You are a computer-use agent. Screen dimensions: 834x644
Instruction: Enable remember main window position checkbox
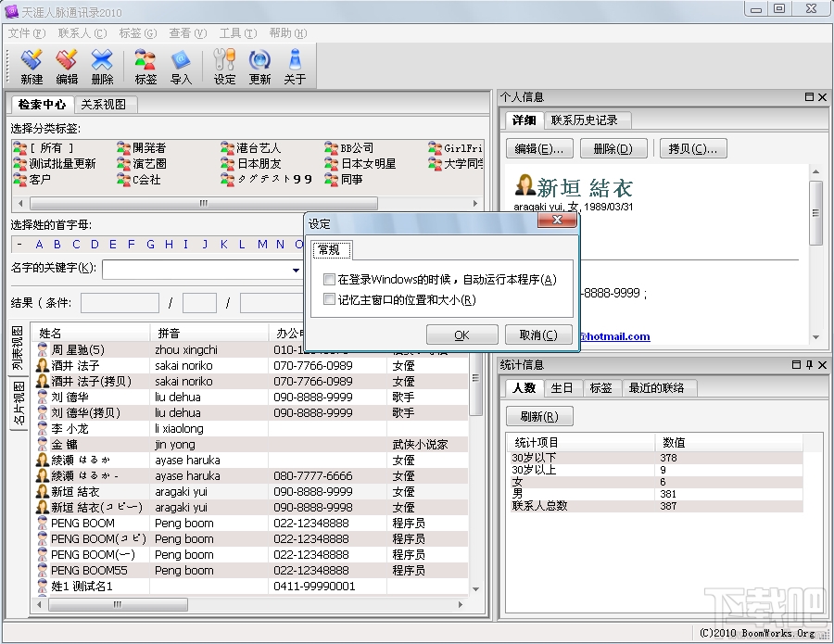(x=329, y=299)
